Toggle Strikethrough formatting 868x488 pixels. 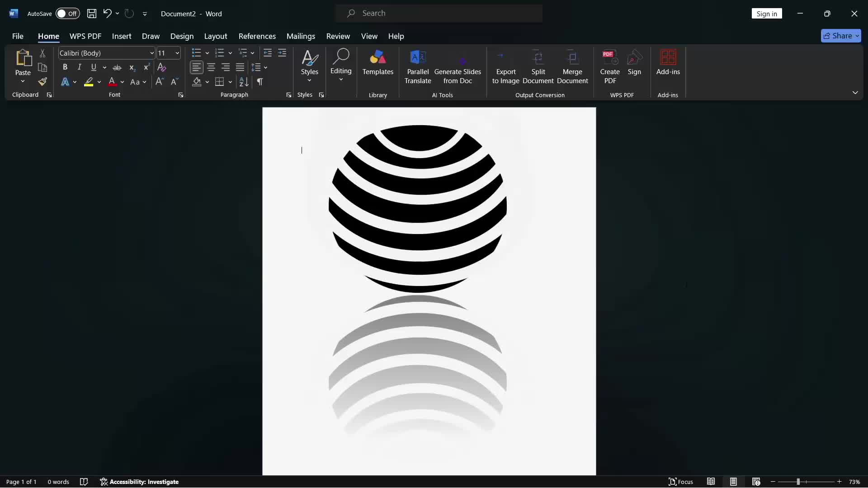117,67
